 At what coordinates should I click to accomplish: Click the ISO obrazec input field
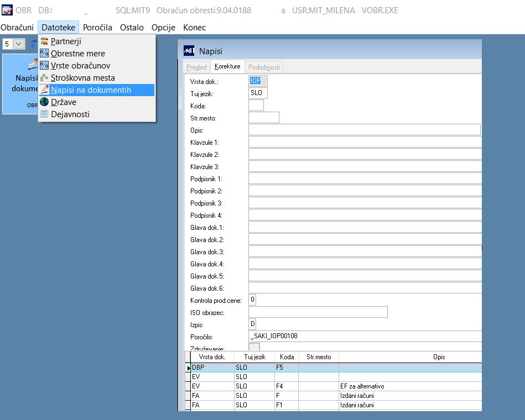[318, 312]
